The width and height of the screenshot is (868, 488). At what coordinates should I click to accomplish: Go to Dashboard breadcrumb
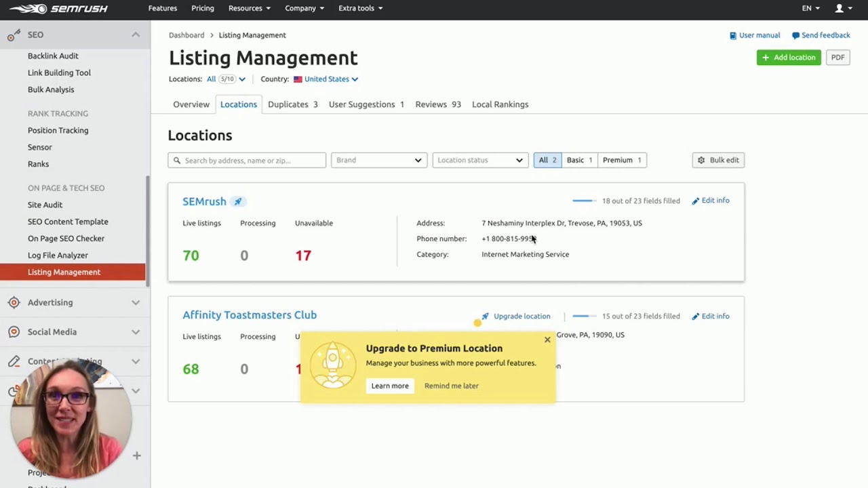tap(186, 35)
